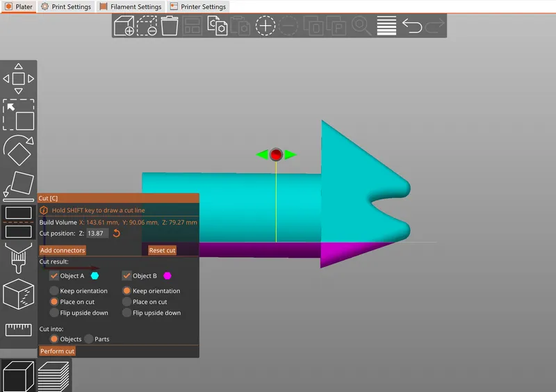
Task: Click the Delete all trash icon
Action: pos(169,26)
